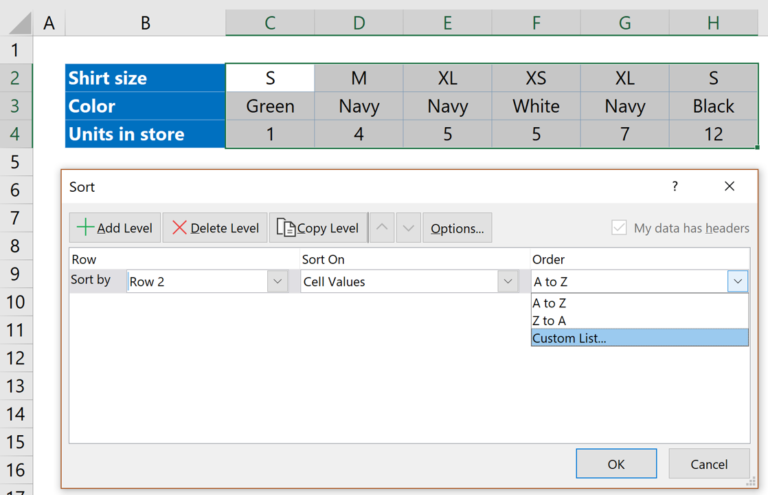Click the Add Level plus icon
The height and width of the screenshot is (495, 768).
pos(85,228)
